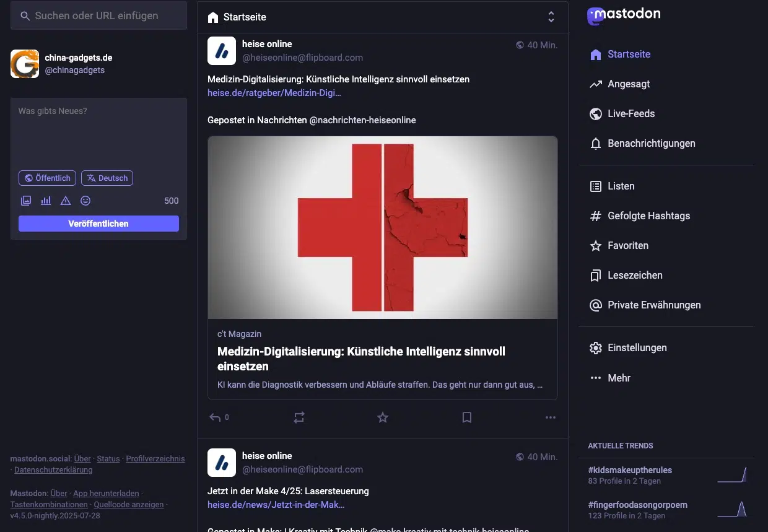Open App herunterladen footer link
This screenshot has width=768, height=532.
(x=106, y=494)
